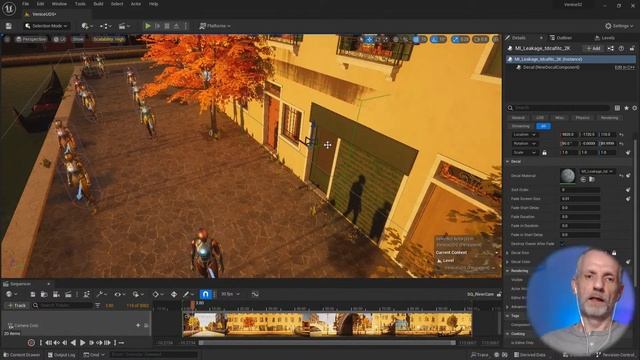Open the Location type dropdown
This screenshot has width=640, height=360.
(x=524, y=135)
